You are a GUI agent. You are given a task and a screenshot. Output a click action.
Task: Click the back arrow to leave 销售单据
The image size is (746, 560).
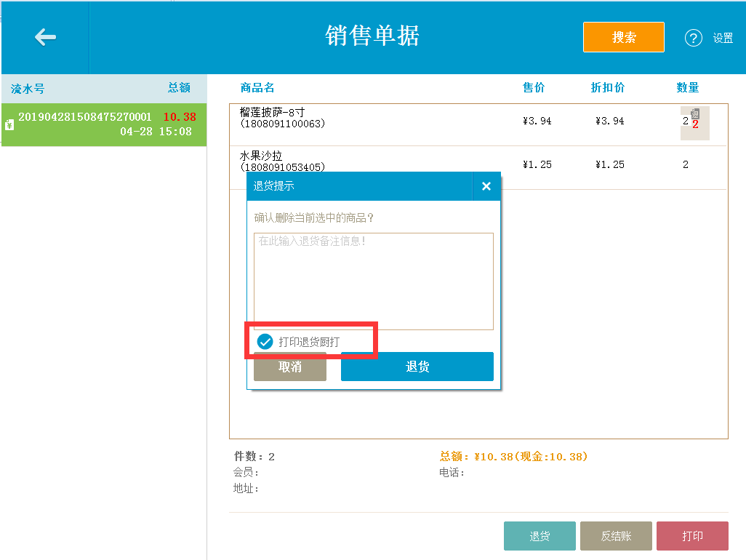45,38
